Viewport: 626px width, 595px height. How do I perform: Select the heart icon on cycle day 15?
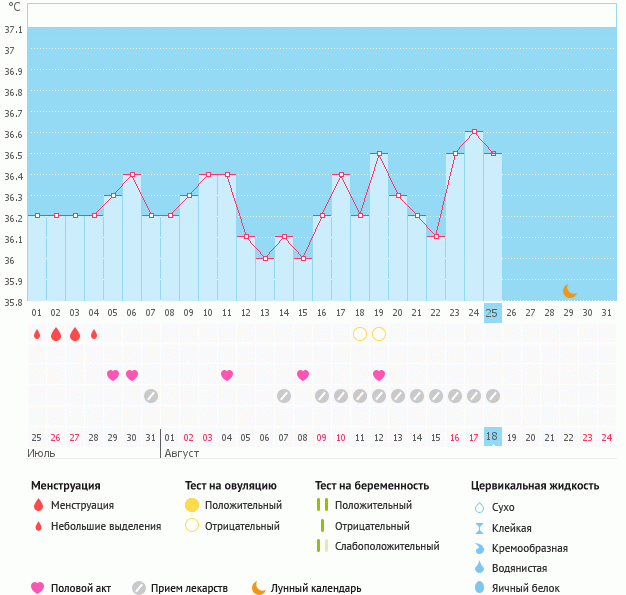point(303,375)
